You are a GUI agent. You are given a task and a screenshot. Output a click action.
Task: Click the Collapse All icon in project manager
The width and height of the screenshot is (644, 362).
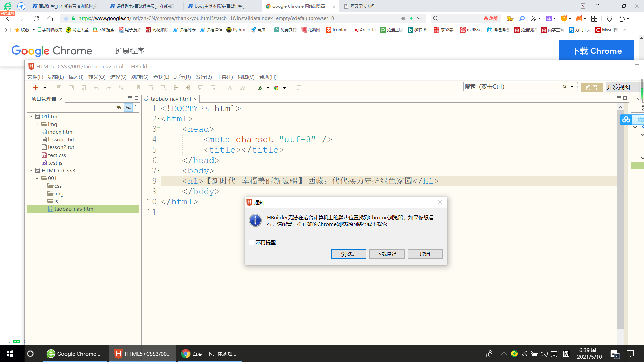click(119, 108)
